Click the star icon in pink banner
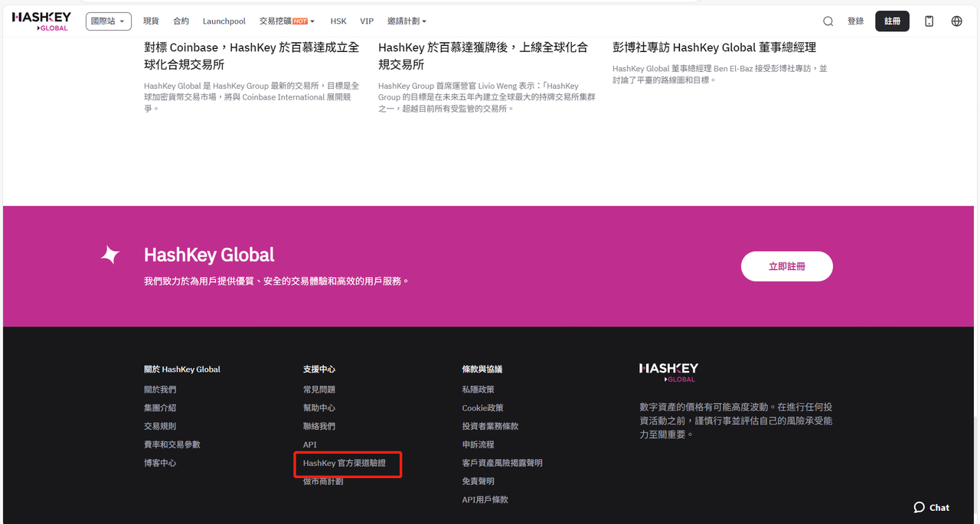This screenshot has height=524, width=980. (111, 255)
